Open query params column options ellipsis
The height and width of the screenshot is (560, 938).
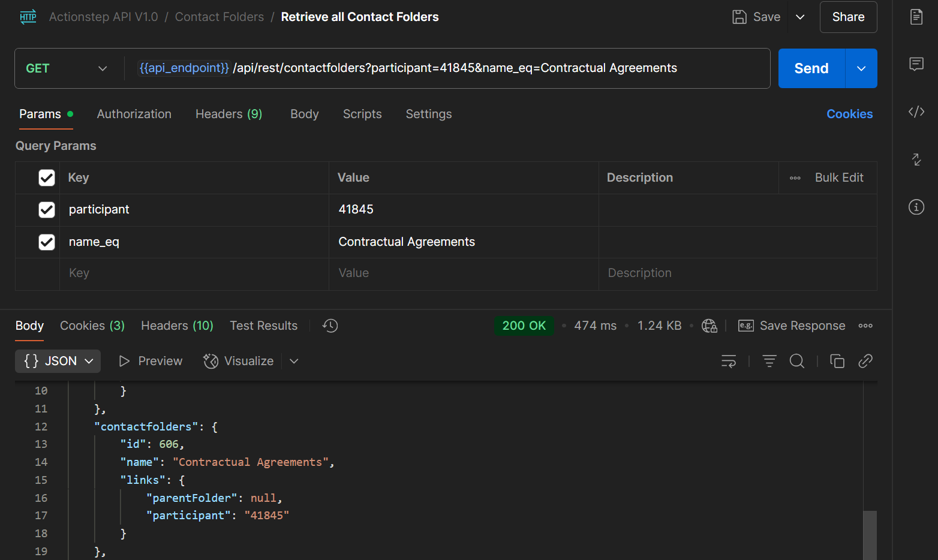[795, 178]
